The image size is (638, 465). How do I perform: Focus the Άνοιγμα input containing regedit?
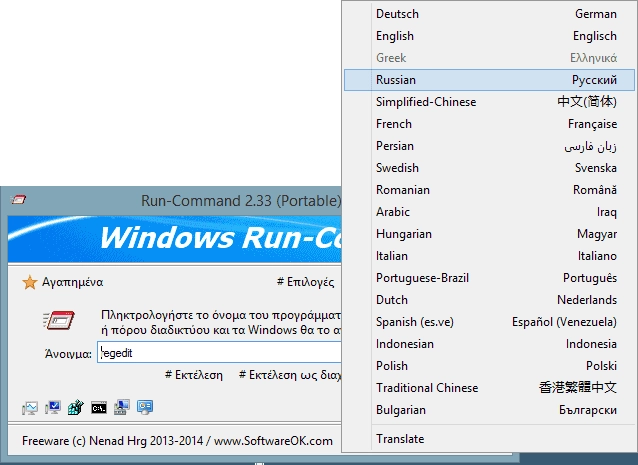pyautogui.click(x=220, y=352)
